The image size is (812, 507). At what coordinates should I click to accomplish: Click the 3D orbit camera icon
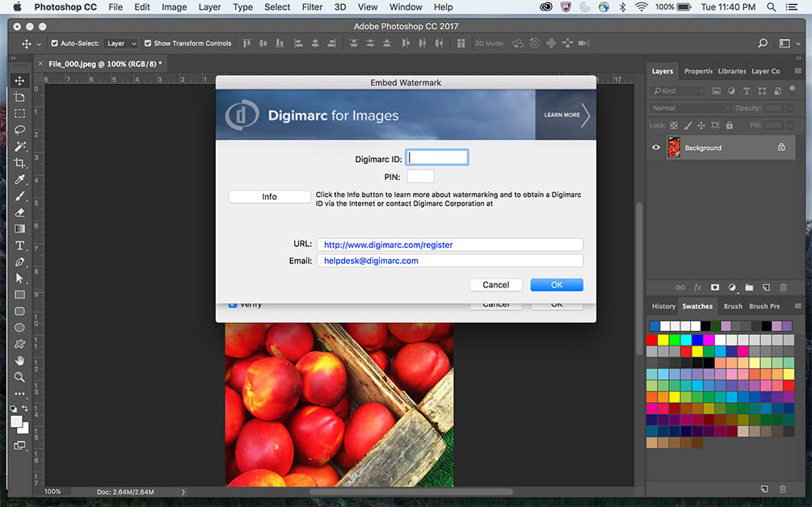coord(518,44)
